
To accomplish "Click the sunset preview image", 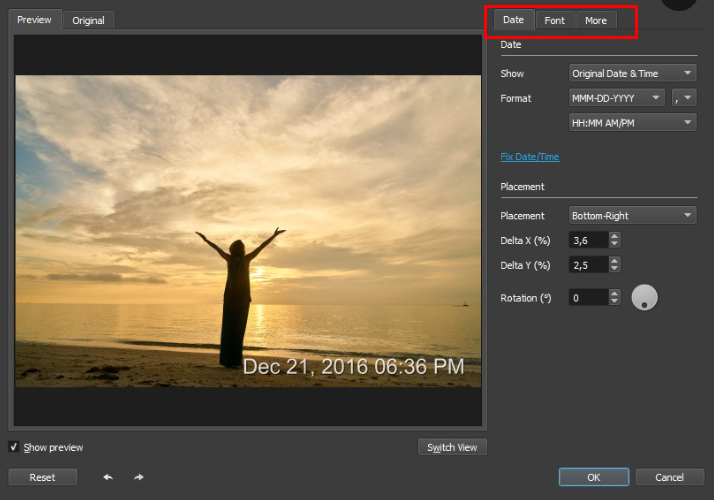I will [x=248, y=231].
